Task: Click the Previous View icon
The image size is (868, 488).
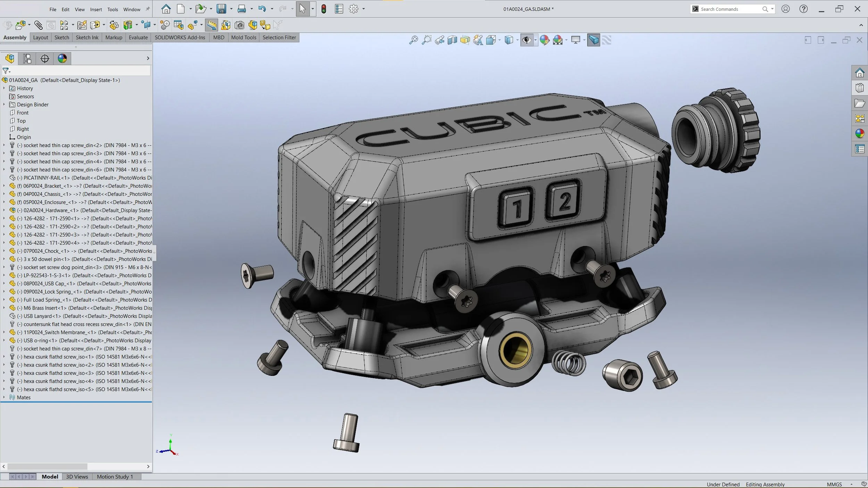Action: point(439,40)
